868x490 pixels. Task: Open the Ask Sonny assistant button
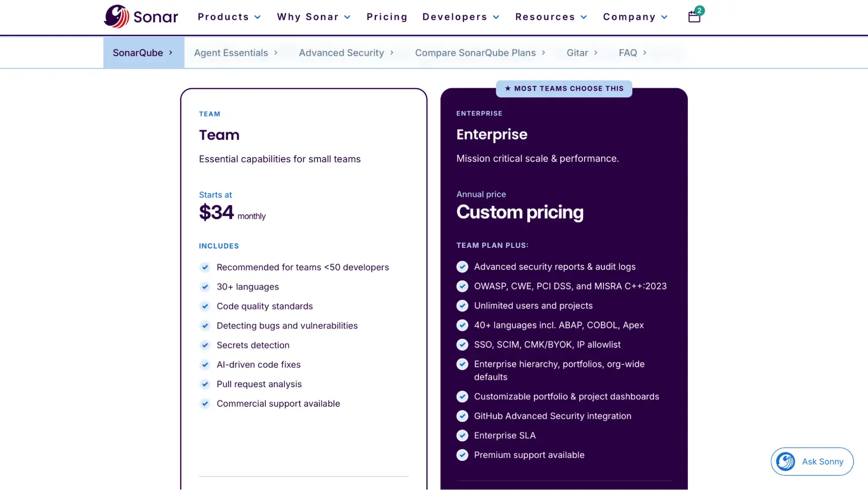click(812, 461)
